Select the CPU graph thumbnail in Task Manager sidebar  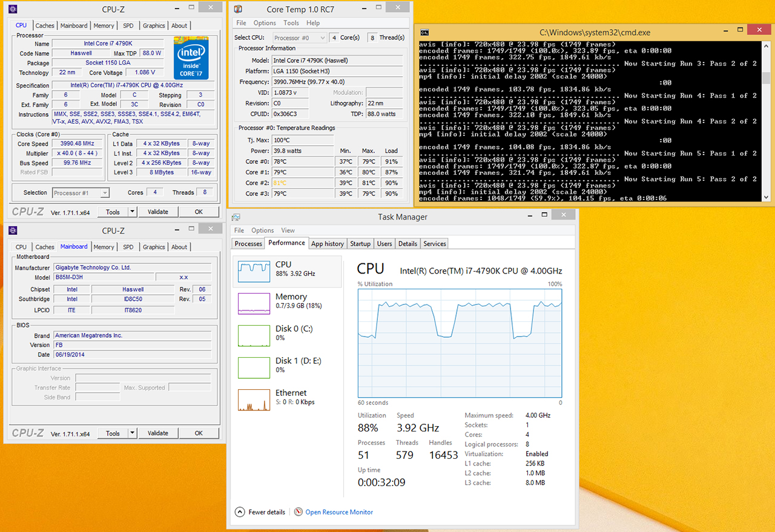254,271
